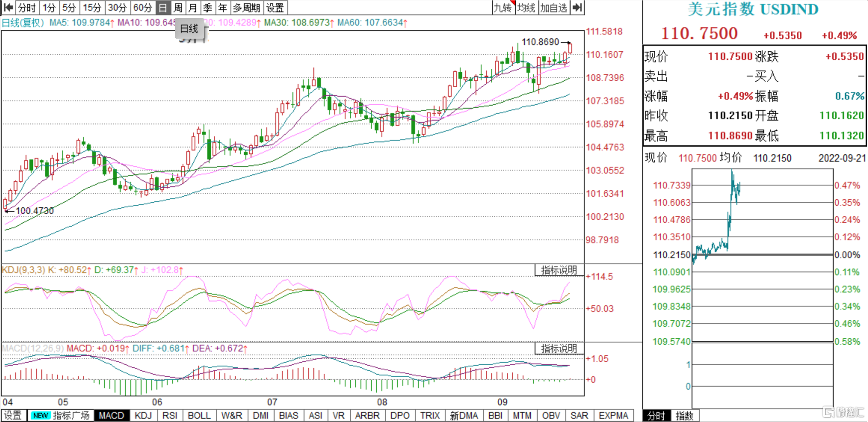Switch to 周 weekly chart

tap(178, 7)
